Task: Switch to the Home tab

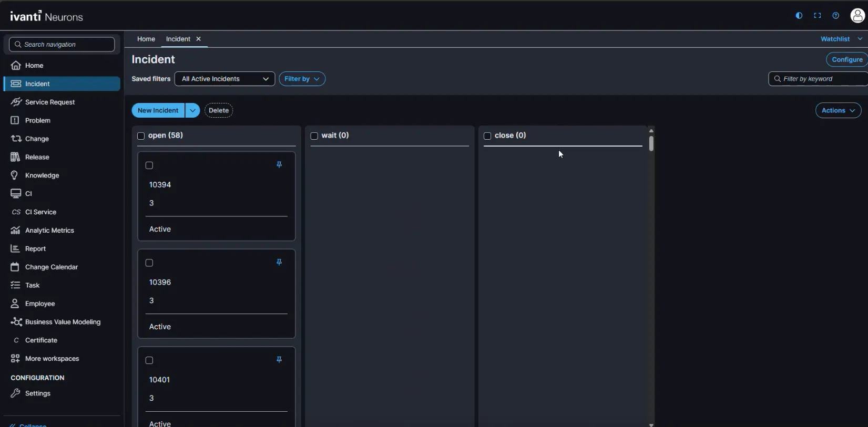Action: (146, 39)
